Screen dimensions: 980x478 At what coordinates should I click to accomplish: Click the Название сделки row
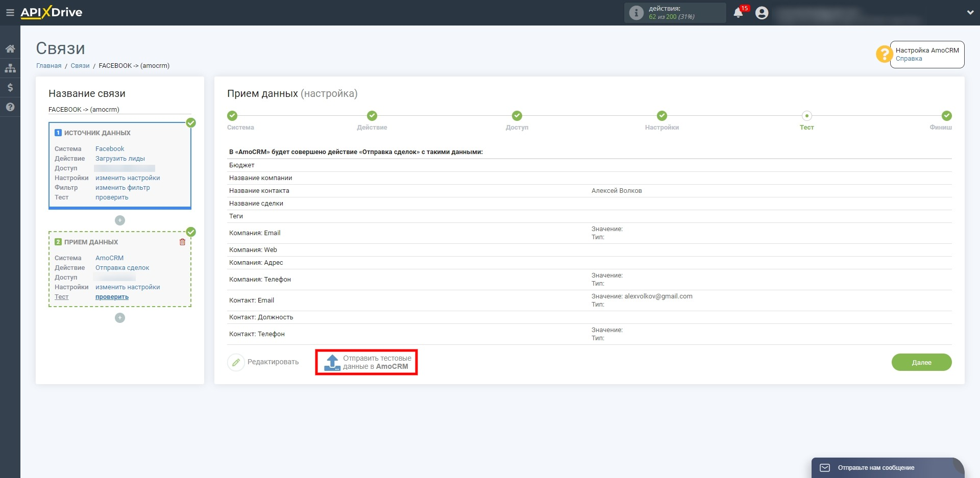[x=590, y=204]
